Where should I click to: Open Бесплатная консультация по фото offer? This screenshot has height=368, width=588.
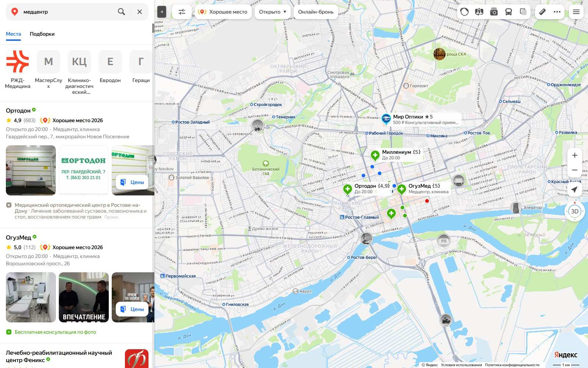coord(55,332)
